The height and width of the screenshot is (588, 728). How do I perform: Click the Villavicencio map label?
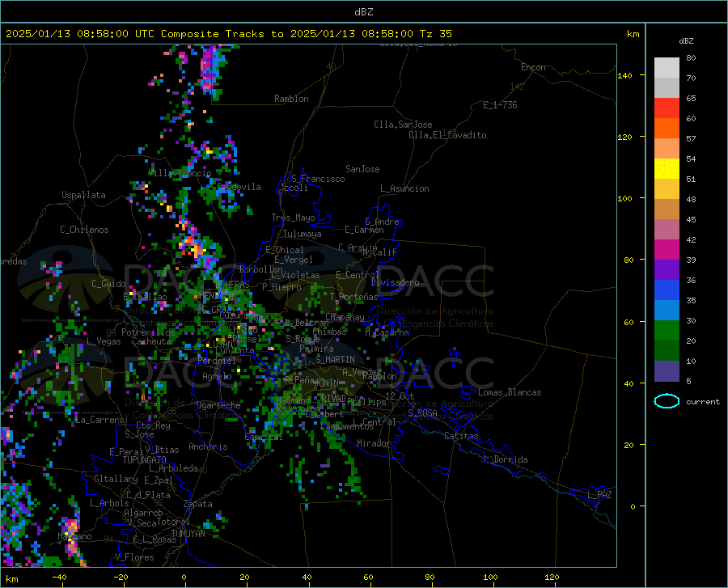(x=180, y=173)
